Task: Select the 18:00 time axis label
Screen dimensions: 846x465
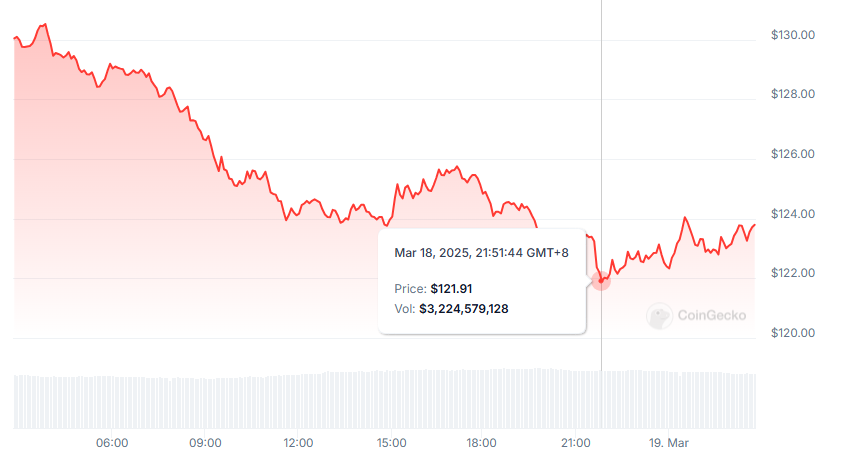Action: (483, 443)
